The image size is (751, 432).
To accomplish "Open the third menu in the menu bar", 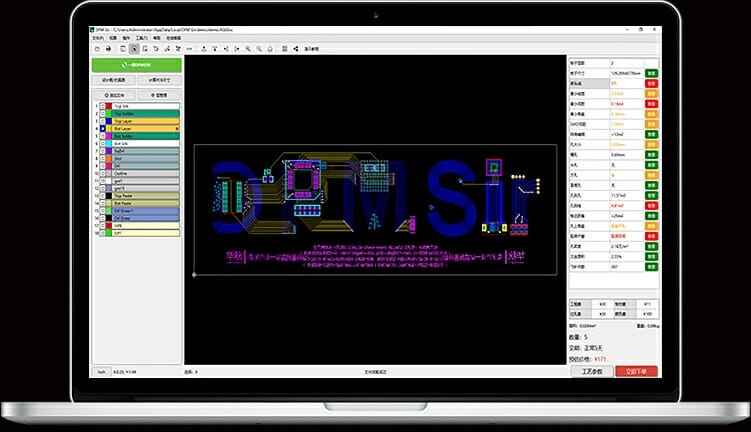I will click(126, 38).
